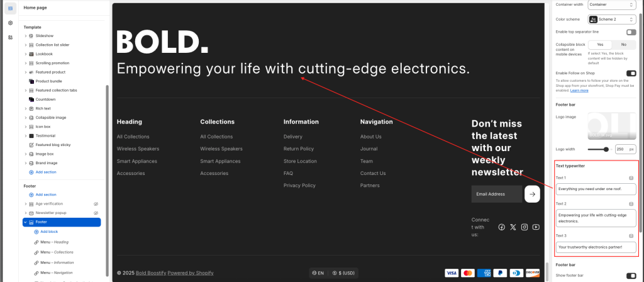Click the Text 3 input field
The height and width of the screenshot is (282, 644).
(x=596, y=247)
